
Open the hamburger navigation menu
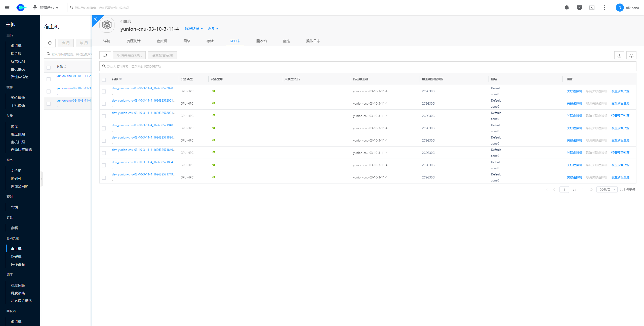7,7
